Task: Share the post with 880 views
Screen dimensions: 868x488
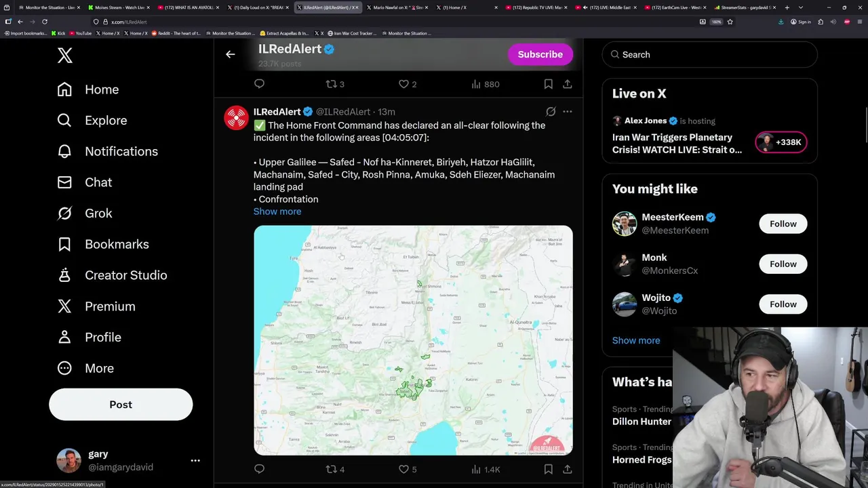Action: 568,84
